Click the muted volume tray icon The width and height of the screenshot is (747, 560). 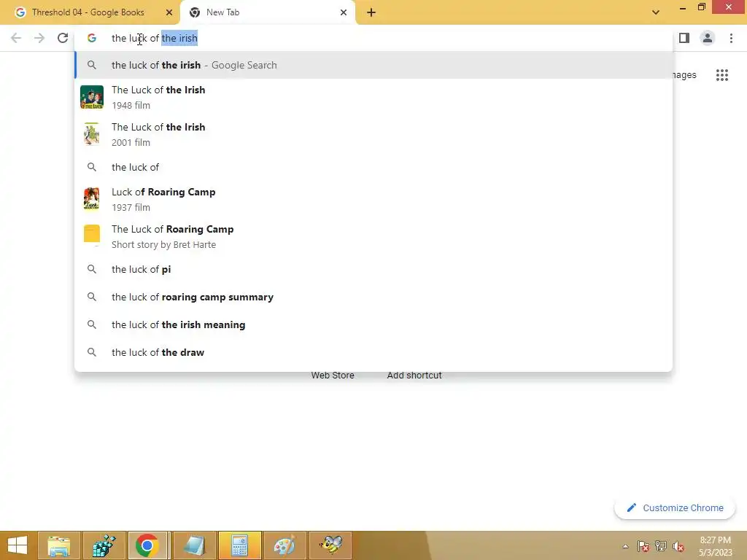coord(678,546)
